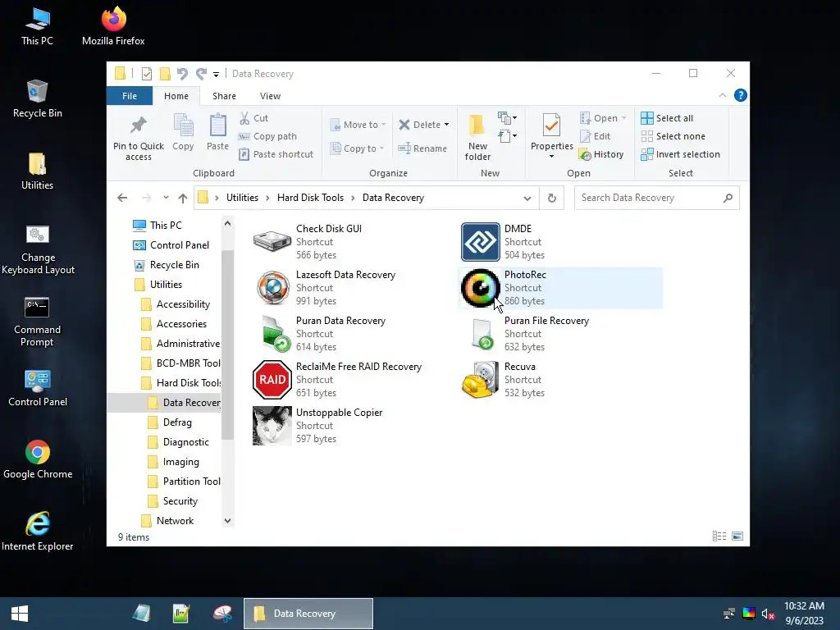Expand the Open dropdown arrow

(623, 118)
